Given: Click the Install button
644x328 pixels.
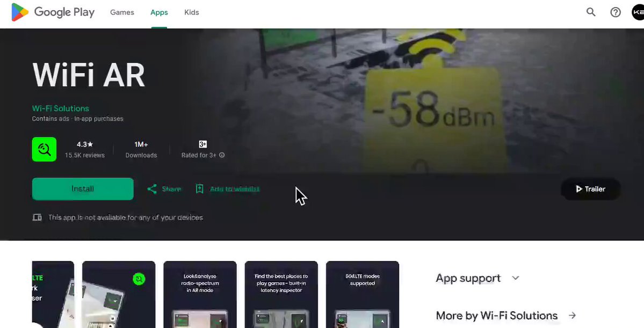Looking at the screenshot, I should pyautogui.click(x=83, y=189).
